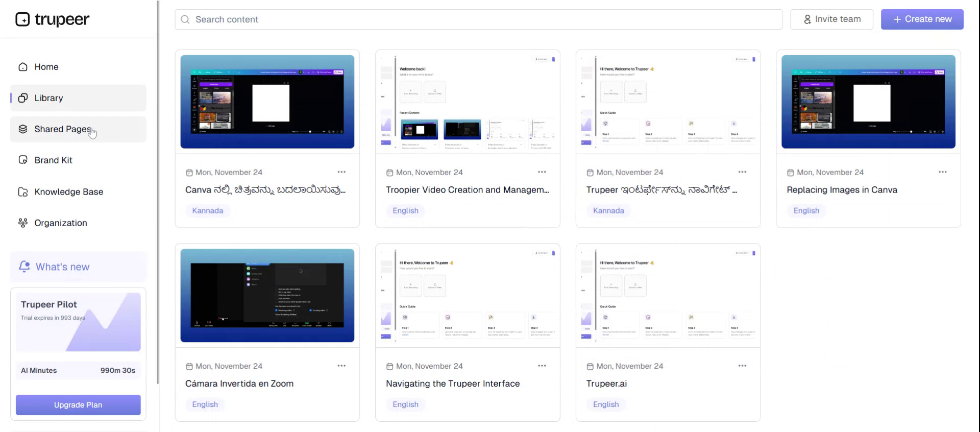The height and width of the screenshot is (432, 980).
Task: Open the Organization people icon
Action: [x=23, y=223]
